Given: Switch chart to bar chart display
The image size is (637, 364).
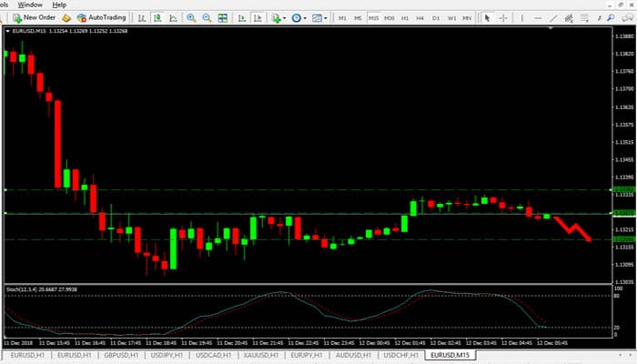Looking at the screenshot, I should (x=142, y=17).
